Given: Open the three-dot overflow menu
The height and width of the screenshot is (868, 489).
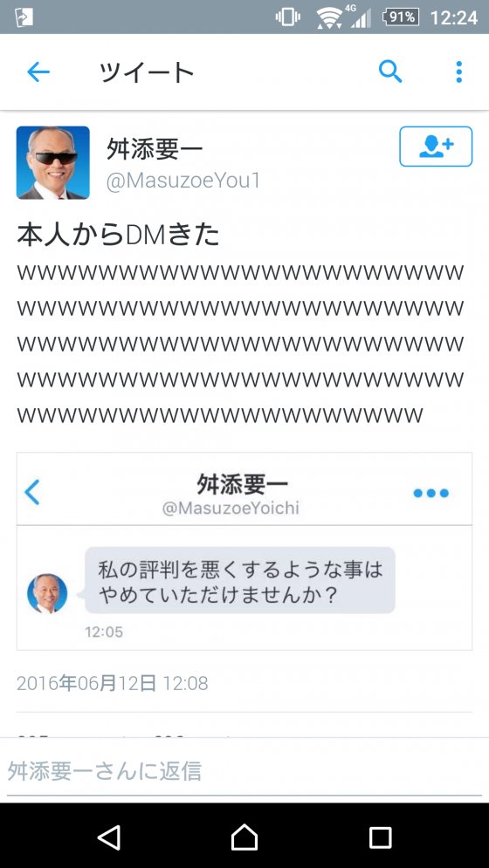Looking at the screenshot, I should tap(458, 72).
